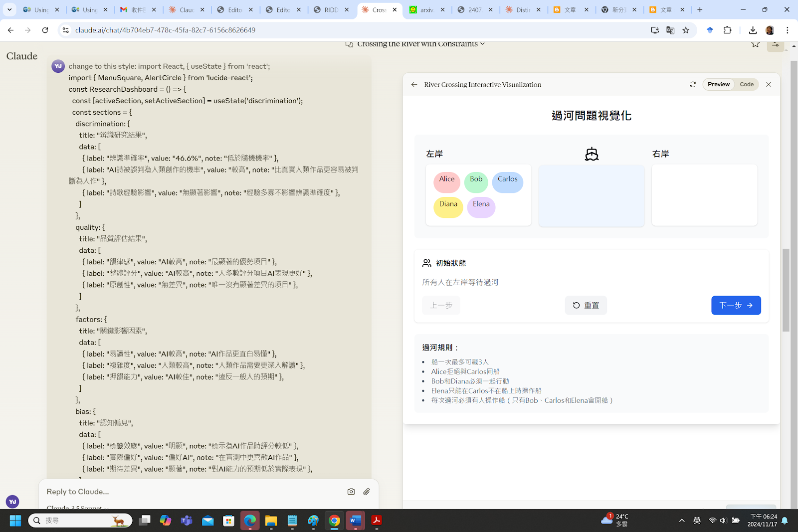Star this conversation
This screenshot has height=532, width=798.
tap(756, 44)
